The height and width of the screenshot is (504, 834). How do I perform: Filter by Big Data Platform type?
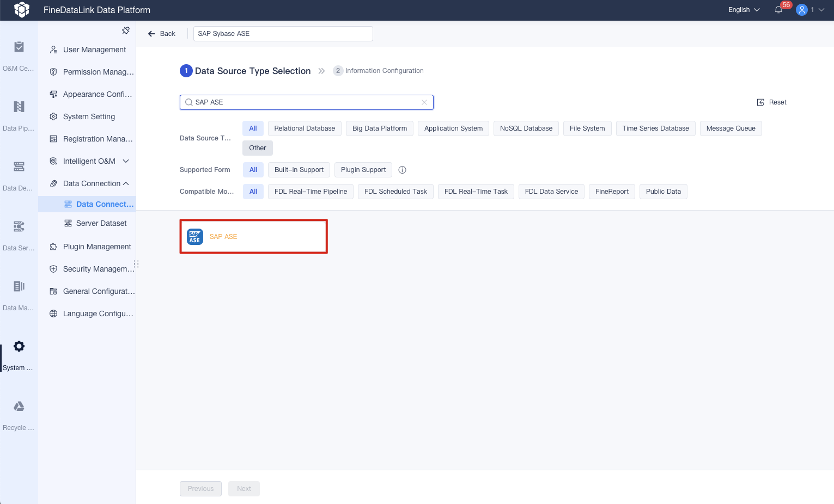(x=380, y=128)
